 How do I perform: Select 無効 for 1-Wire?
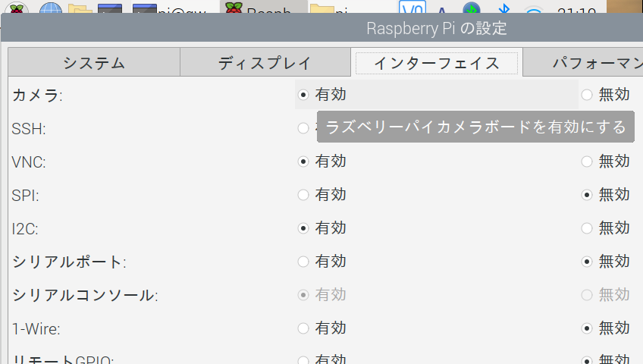(587, 328)
